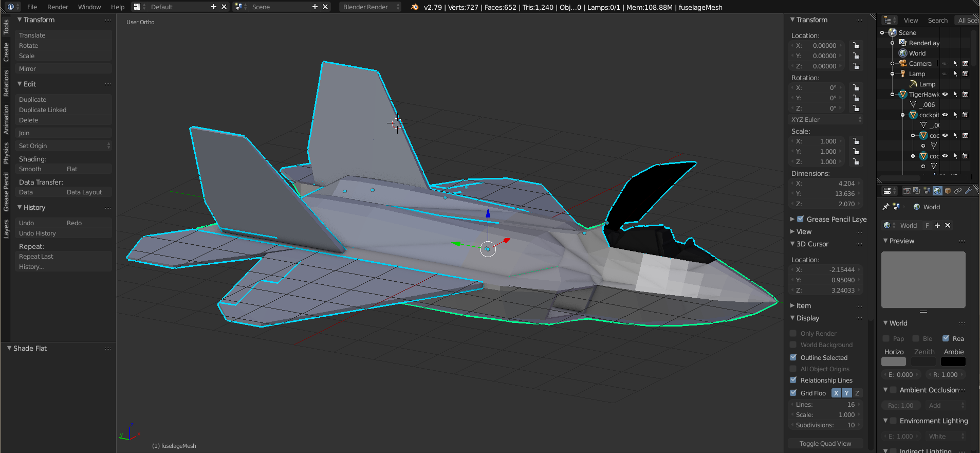Click the world Exposure E slider field
Viewport: 980px width, 453px height.
[x=901, y=375]
